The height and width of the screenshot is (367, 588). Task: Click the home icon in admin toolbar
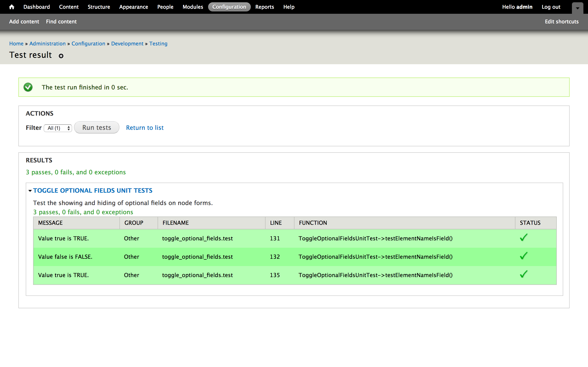coord(11,7)
